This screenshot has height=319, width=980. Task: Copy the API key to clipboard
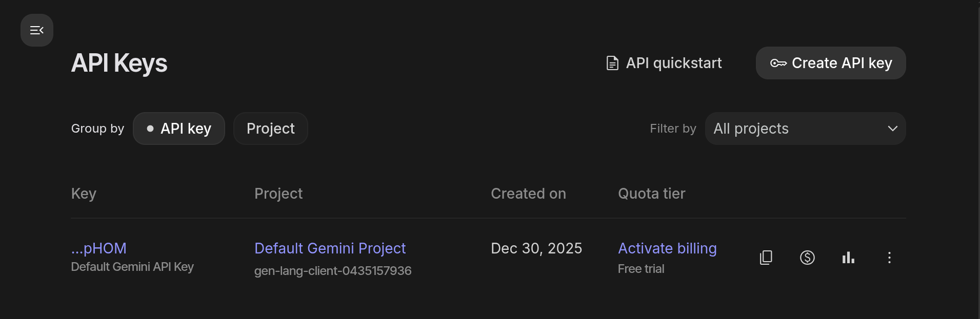click(766, 258)
